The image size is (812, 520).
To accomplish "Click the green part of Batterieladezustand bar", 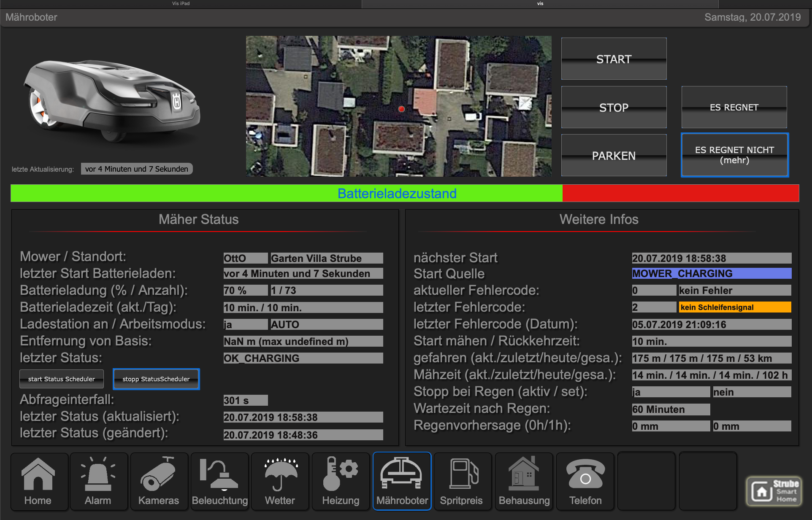I will coord(287,193).
